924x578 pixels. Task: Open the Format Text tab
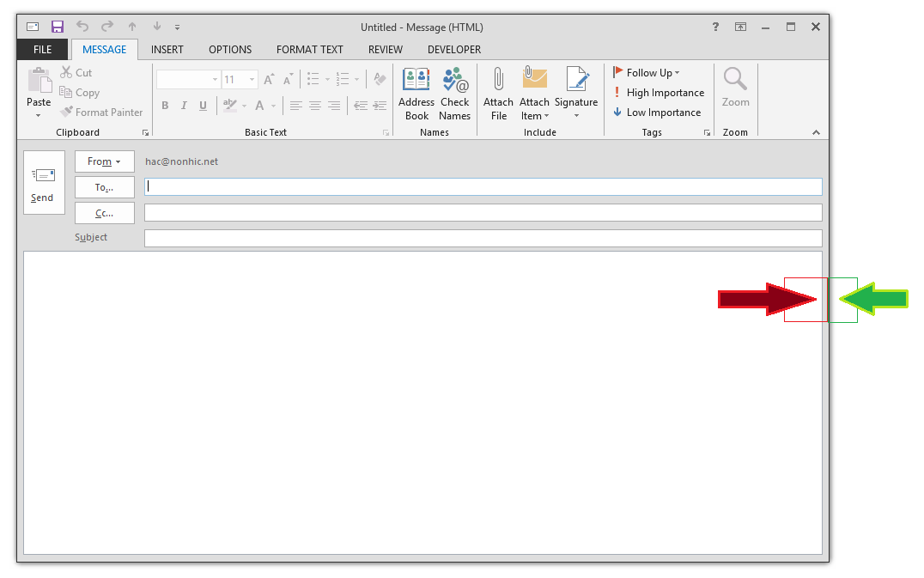pos(309,50)
